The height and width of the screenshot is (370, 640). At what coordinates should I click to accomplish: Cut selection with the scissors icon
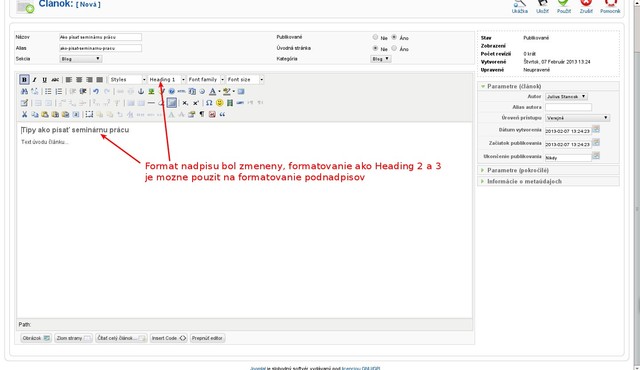click(x=24, y=115)
